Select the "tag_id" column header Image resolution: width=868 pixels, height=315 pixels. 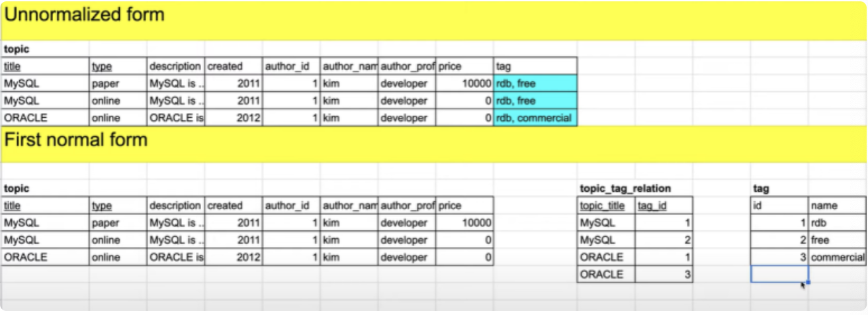pos(664,206)
